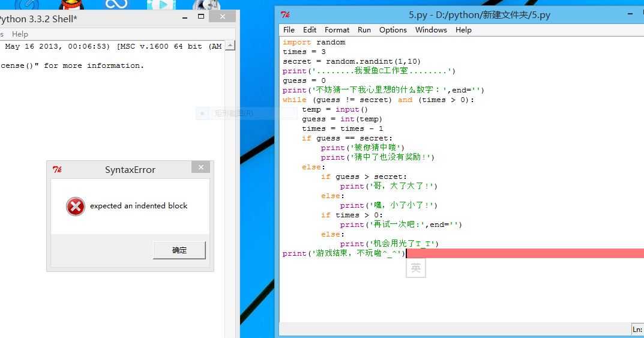Open the video player desktop icon
Image resolution: width=644 pixels, height=338 pixels.
(160, 5)
